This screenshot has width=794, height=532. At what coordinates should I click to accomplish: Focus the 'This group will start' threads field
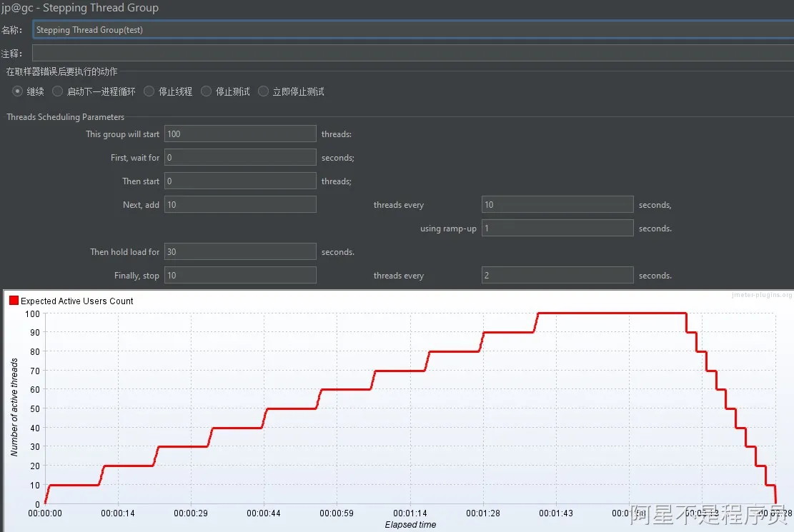[240, 134]
